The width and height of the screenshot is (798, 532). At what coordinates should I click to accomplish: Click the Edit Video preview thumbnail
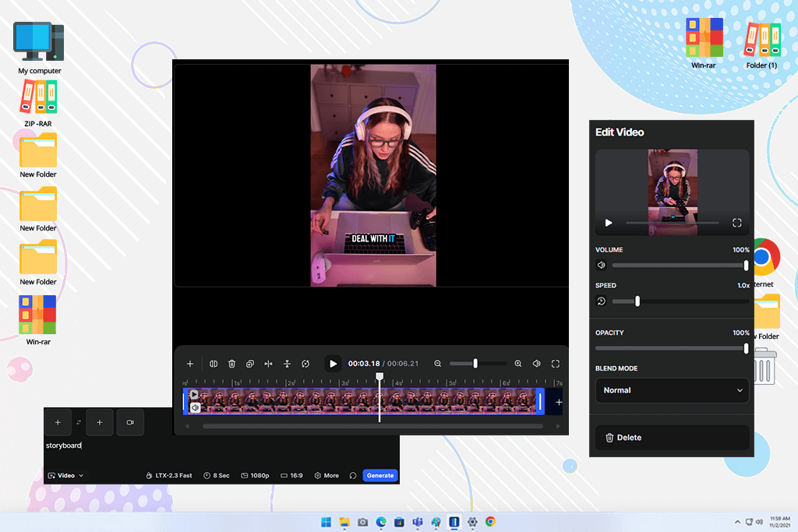click(x=673, y=192)
